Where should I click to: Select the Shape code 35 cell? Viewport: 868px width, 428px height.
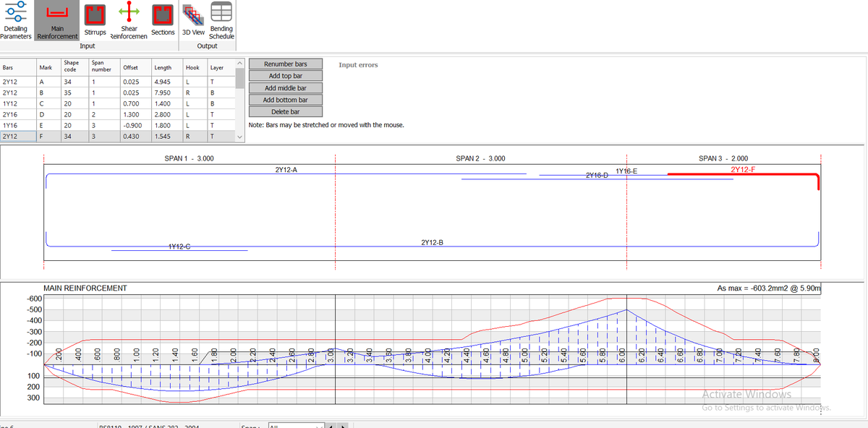click(x=75, y=93)
